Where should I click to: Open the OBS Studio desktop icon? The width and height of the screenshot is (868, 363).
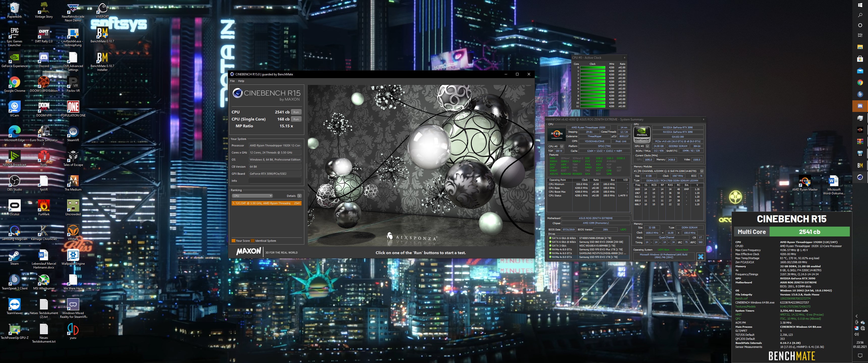14,183
